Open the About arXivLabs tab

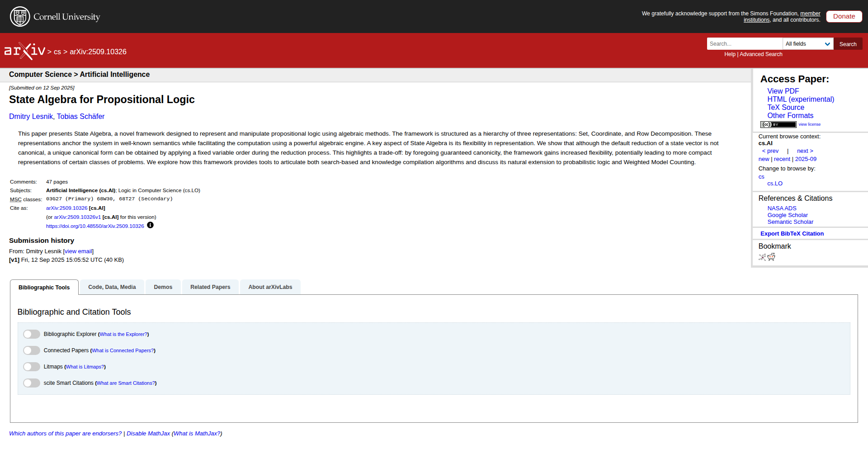pyautogui.click(x=270, y=287)
